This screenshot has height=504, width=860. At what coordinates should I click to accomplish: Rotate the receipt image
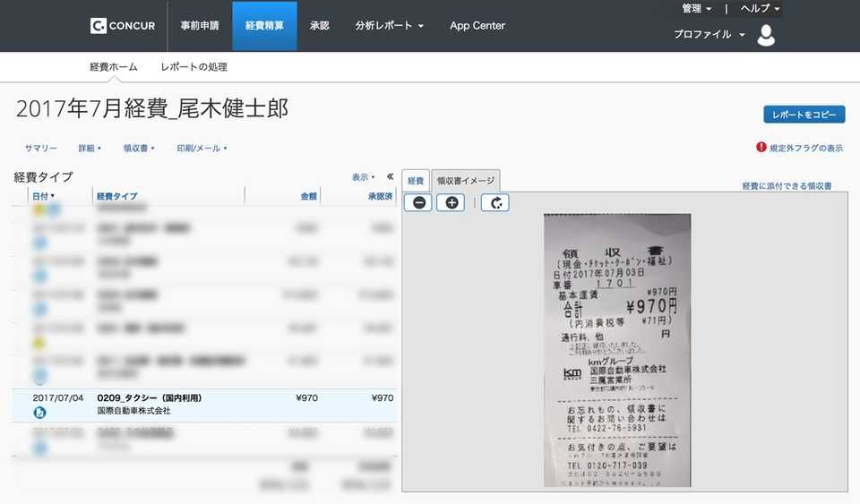pos(495,202)
